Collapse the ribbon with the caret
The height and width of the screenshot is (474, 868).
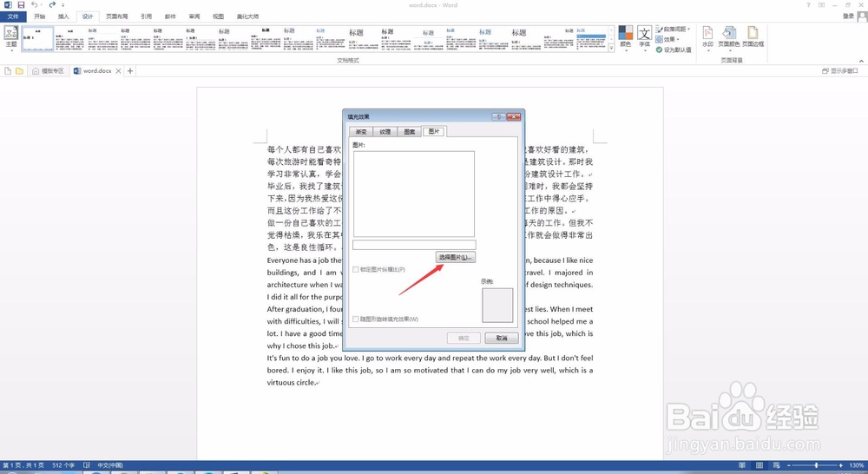click(x=861, y=61)
